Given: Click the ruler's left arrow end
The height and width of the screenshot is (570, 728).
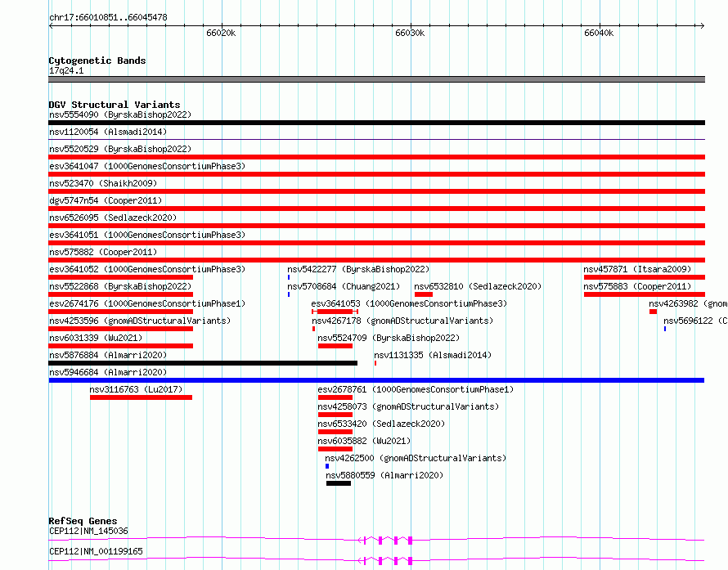Looking at the screenshot, I should coord(51,25).
